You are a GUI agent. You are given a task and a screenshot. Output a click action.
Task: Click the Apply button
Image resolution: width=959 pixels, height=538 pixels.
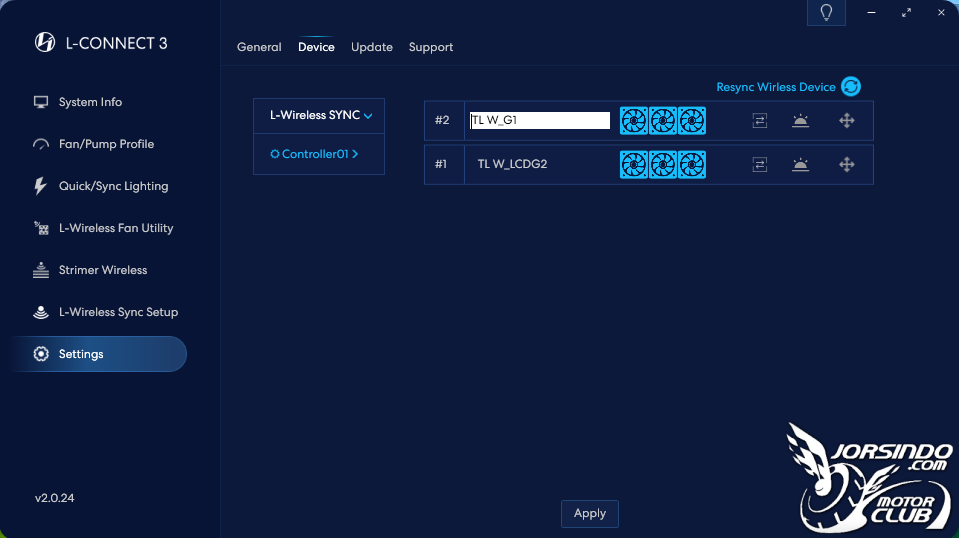[x=590, y=514]
